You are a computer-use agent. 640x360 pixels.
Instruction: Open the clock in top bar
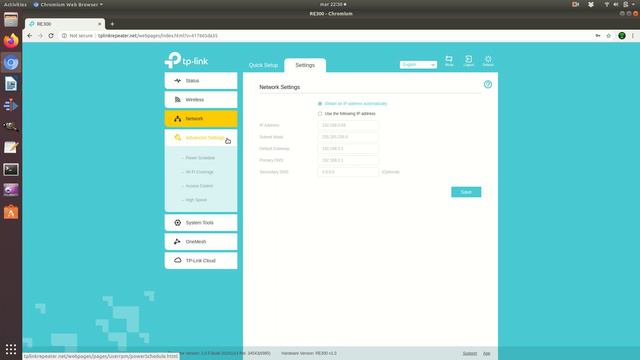333,4
